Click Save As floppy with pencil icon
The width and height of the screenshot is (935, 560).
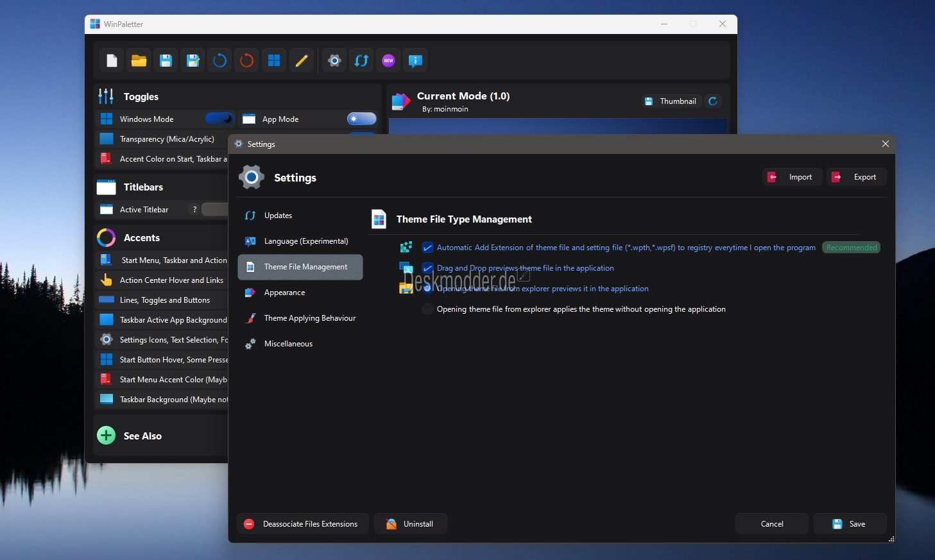coord(193,61)
